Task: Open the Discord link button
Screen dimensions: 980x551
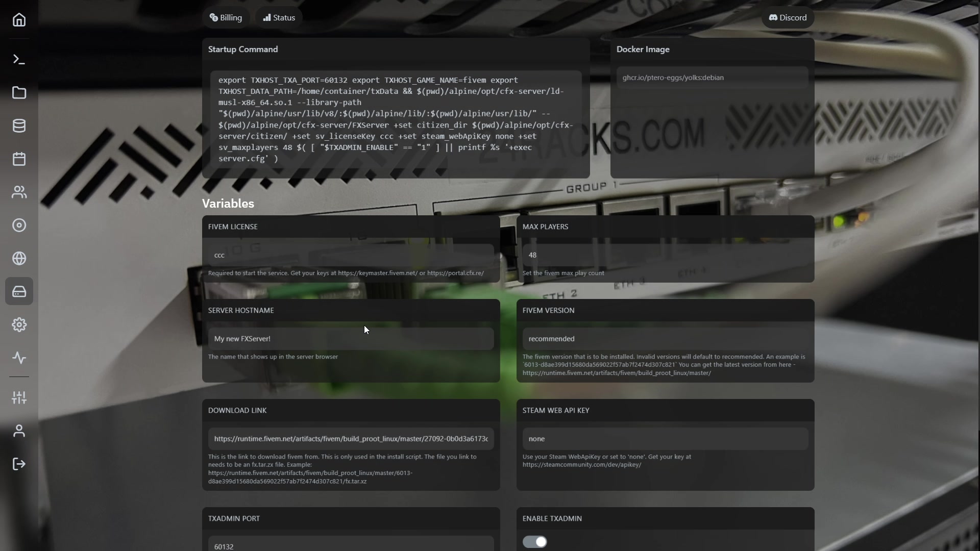Action: coord(788,17)
